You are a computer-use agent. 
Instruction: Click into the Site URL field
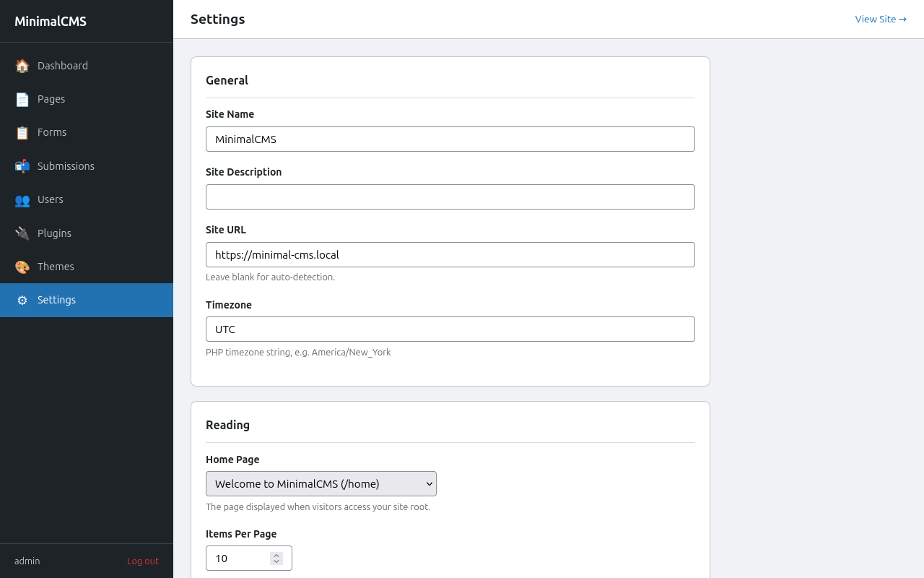click(450, 255)
